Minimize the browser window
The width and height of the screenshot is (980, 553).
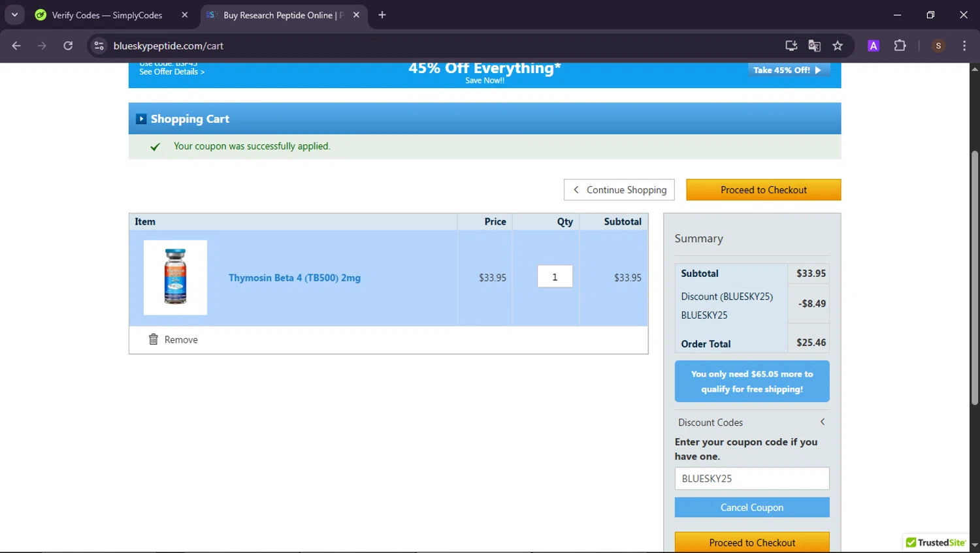coord(897,14)
